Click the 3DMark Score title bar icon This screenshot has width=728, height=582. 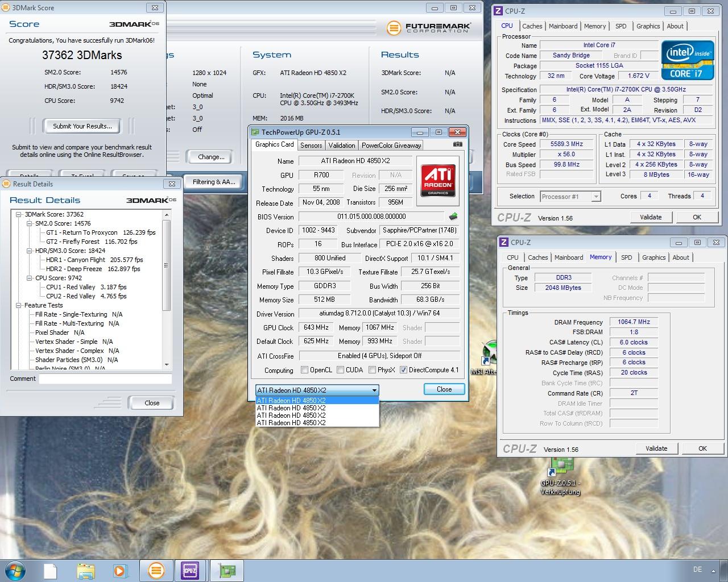tap(5, 8)
